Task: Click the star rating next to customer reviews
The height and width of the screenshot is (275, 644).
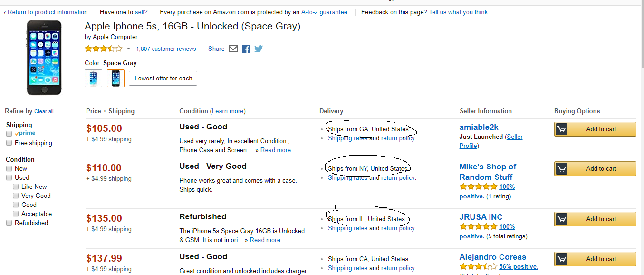Action: tap(103, 49)
